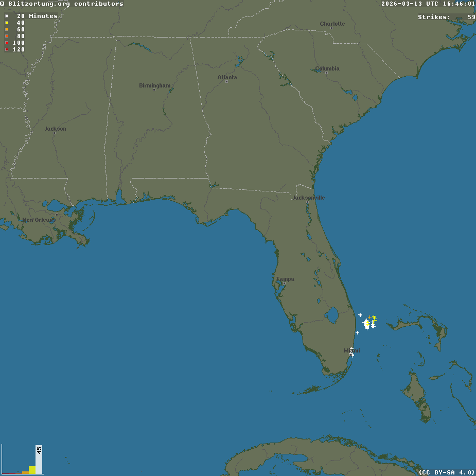Click the Strikes count readout
Image resolution: width=476 pixels, height=476 pixels.
pyautogui.click(x=446, y=17)
